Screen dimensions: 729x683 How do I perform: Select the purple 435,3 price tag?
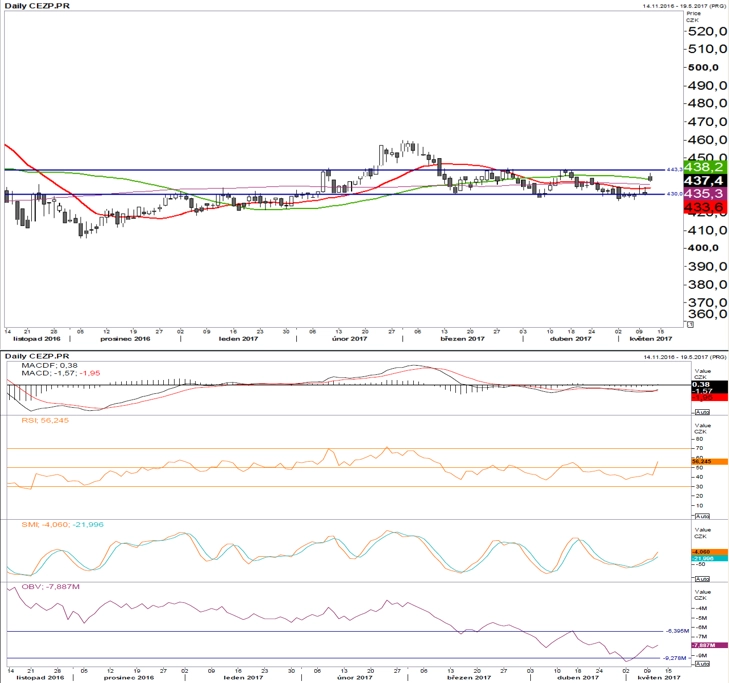coord(699,192)
